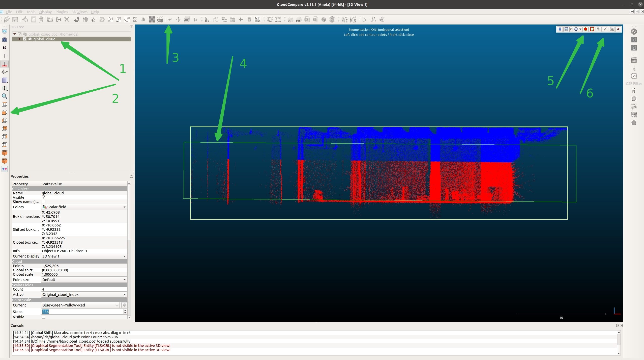The height and width of the screenshot is (360, 644).
Task: Open the 3D Views menu
Action: click(79, 12)
